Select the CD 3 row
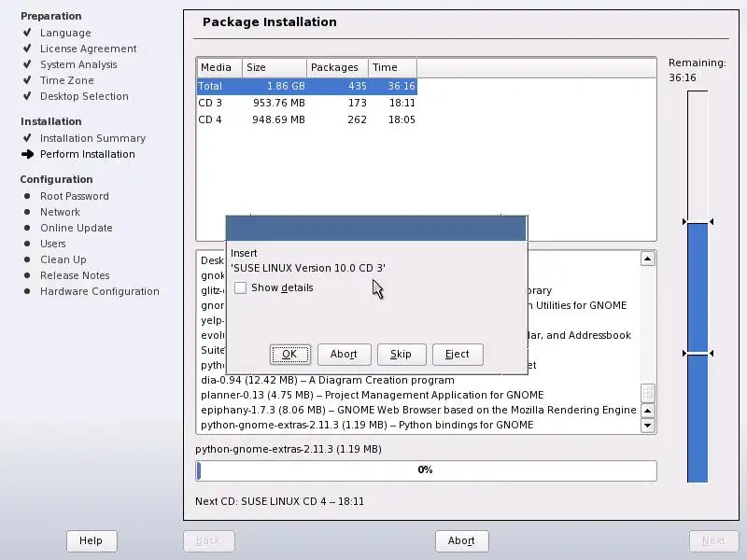Image resolution: width=747 pixels, height=560 pixels. point(307,103)
